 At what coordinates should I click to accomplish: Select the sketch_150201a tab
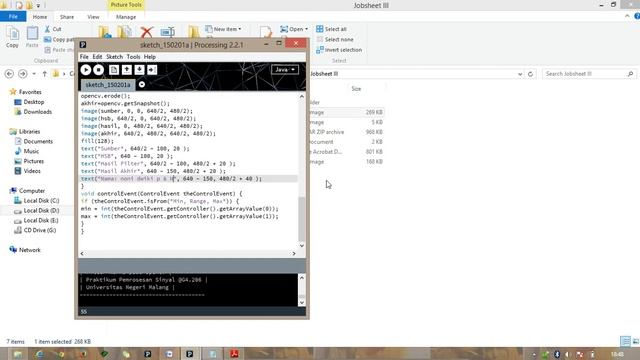point(108,84)
